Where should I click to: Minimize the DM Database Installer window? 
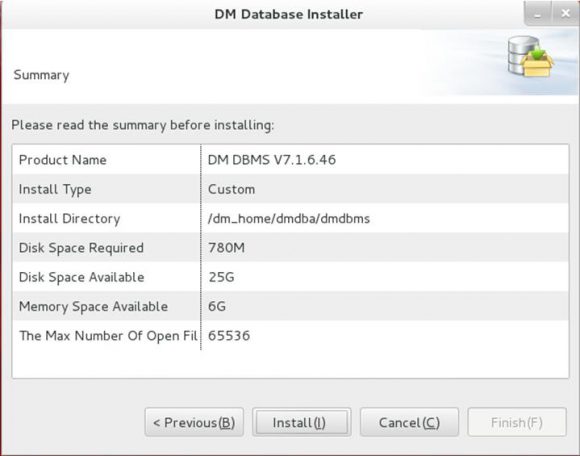537,14
